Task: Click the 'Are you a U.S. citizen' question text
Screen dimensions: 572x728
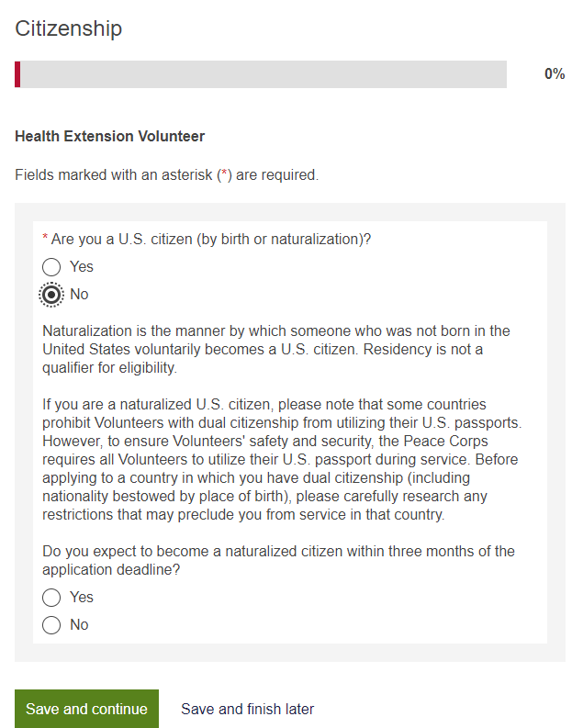Action: click(x=211, y=240)
